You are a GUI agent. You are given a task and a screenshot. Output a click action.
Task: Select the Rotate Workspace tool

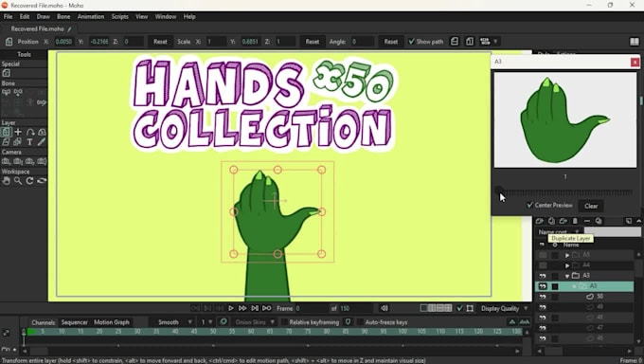point(30,180)
